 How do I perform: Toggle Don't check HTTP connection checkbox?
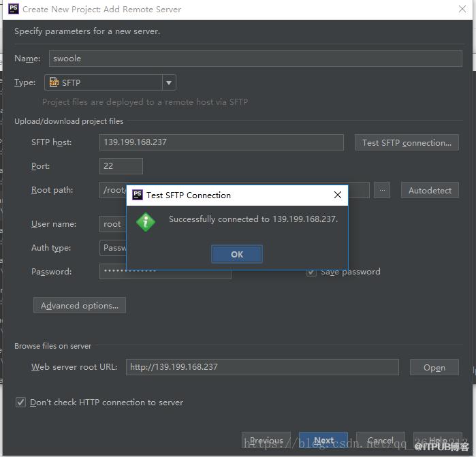20,403
